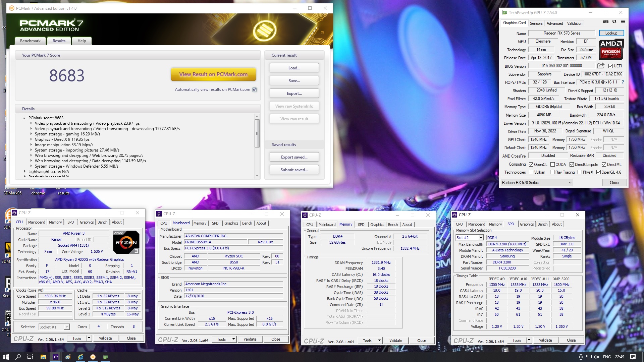Click the Export saved... button
This screenshot has height=362, width=644.
(294, 157)
